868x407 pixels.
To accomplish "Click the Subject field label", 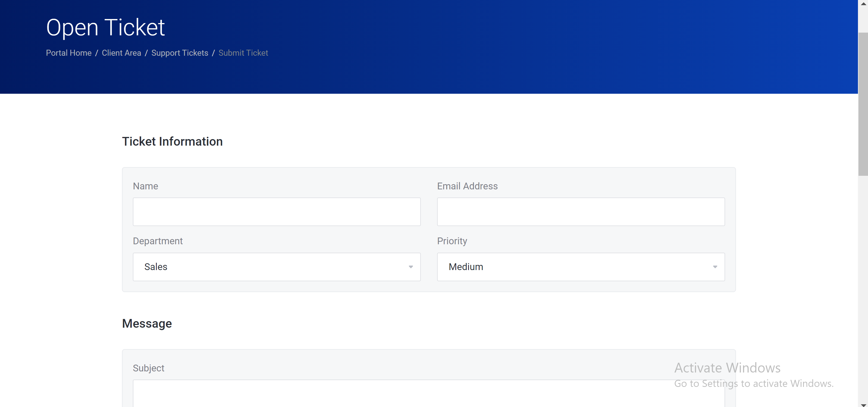I will click(x=149, y=368).
